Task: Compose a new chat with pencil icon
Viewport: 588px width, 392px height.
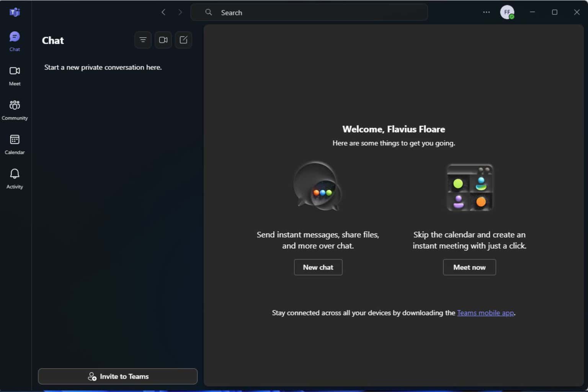Action: (x=183, y=40)
